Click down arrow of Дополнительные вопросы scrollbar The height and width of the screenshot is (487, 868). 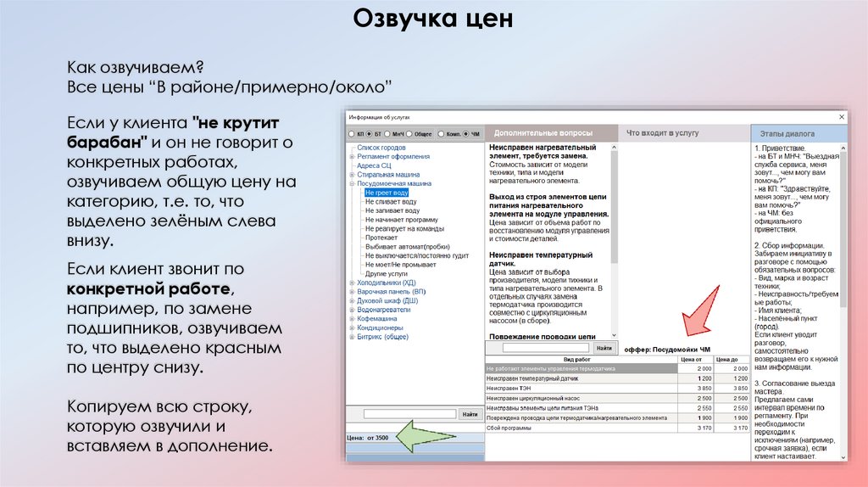(x=614, y=336)
